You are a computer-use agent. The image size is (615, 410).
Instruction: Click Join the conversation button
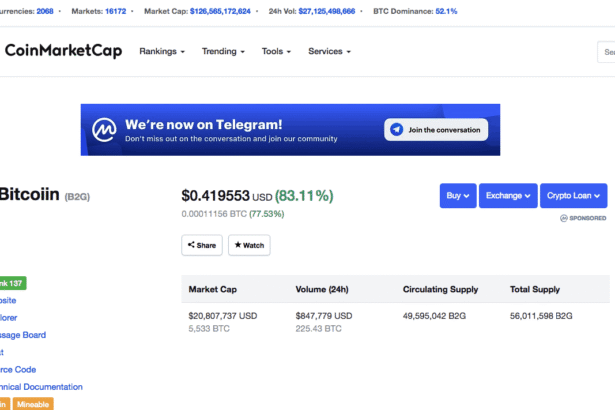point(436,129)
